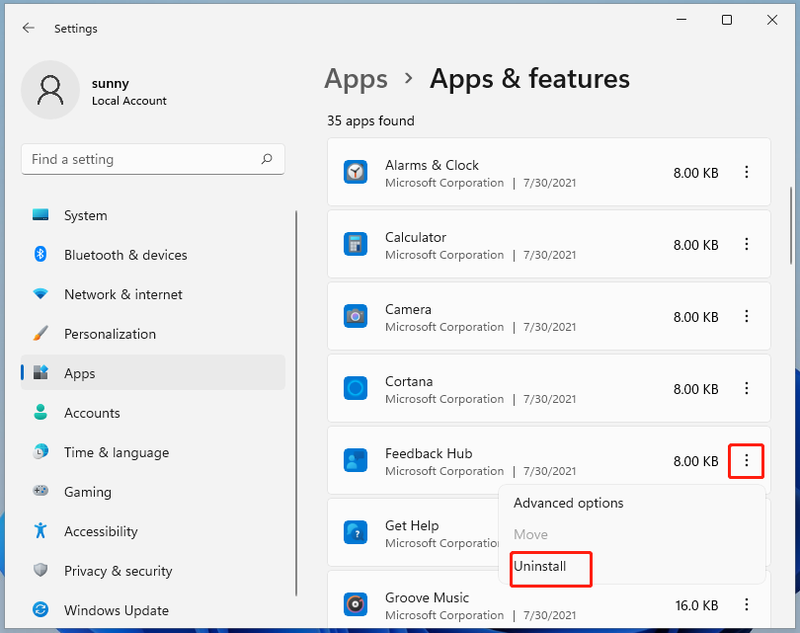Click the Calculator app icon

[355, 244]
